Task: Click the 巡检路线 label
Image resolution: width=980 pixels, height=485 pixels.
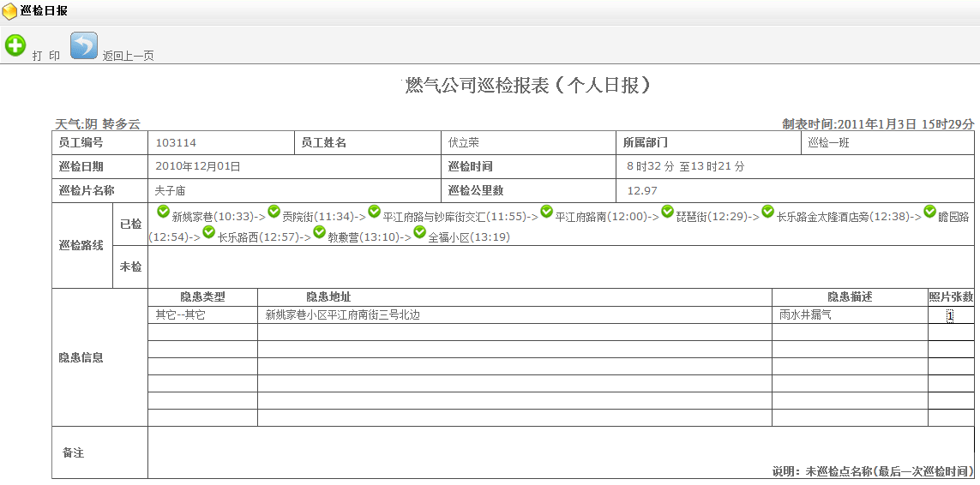Action: coord(81,246)
